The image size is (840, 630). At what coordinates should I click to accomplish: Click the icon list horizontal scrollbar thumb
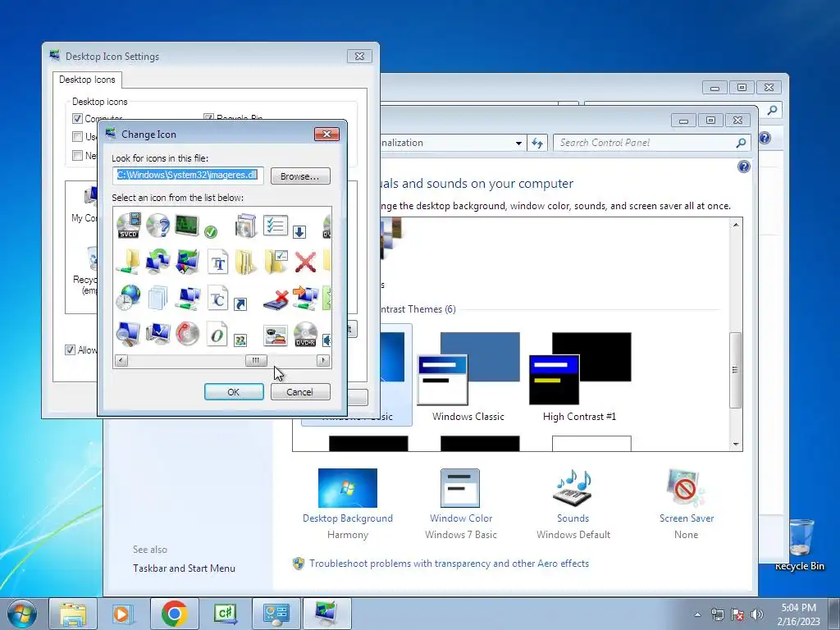click(256, 361)
